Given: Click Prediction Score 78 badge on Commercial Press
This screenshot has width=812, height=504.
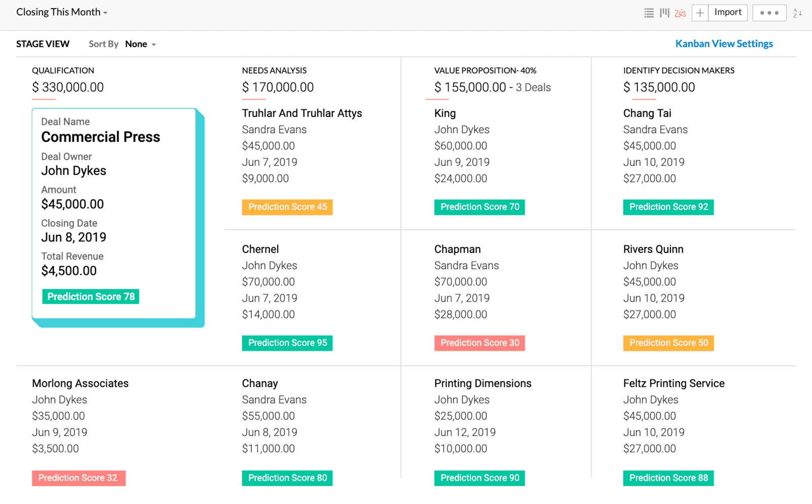Looking at the screenshot, I should pos(91,297).
